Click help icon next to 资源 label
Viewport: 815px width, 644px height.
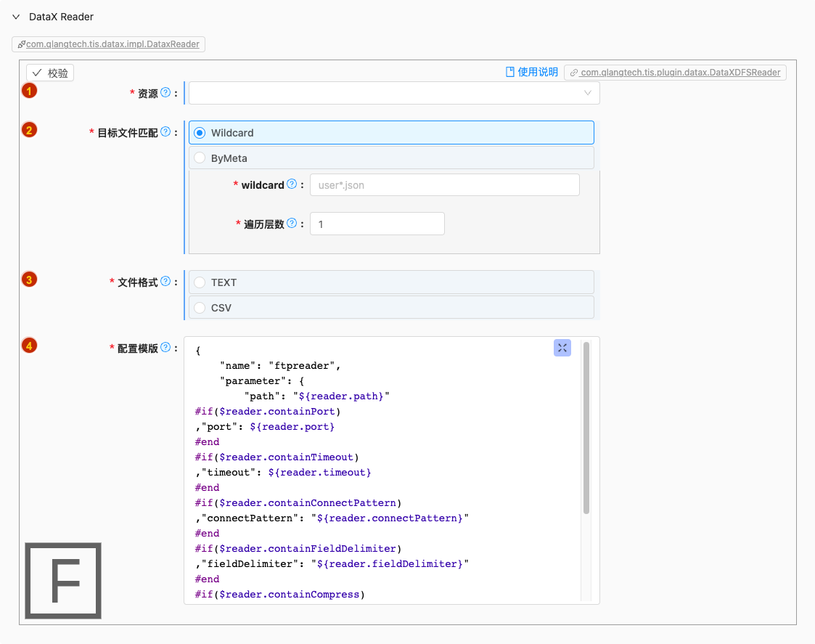tap(165, 92)
